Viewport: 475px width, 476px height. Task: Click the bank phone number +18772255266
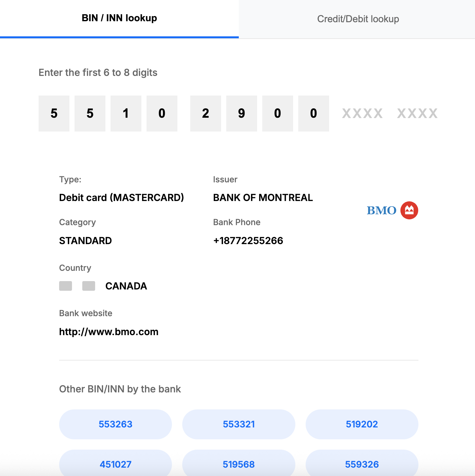[248, 241]
